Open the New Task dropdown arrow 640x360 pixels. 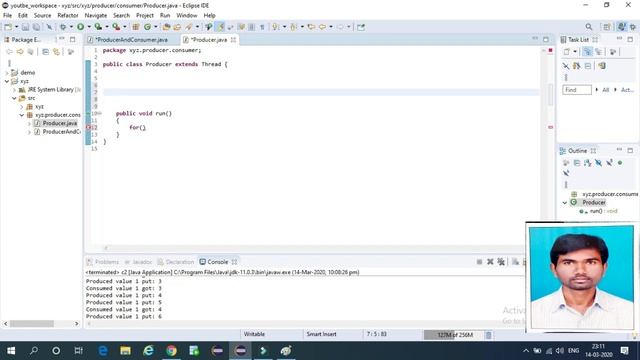click(575, 52)
